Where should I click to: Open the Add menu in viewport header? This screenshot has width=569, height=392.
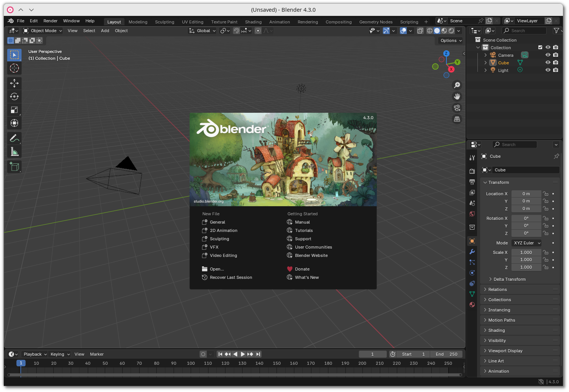(105, 31)
